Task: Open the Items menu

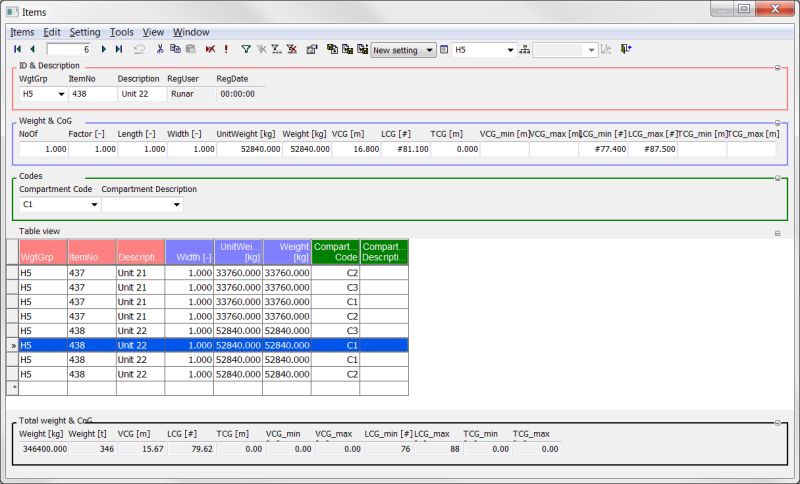Action: pos(22,32)
